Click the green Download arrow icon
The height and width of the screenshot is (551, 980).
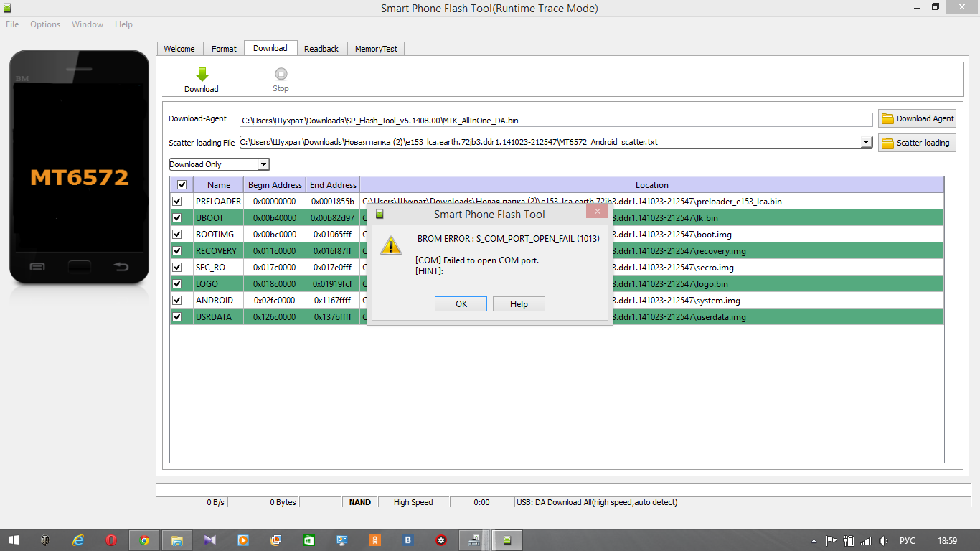click(202, 74)
